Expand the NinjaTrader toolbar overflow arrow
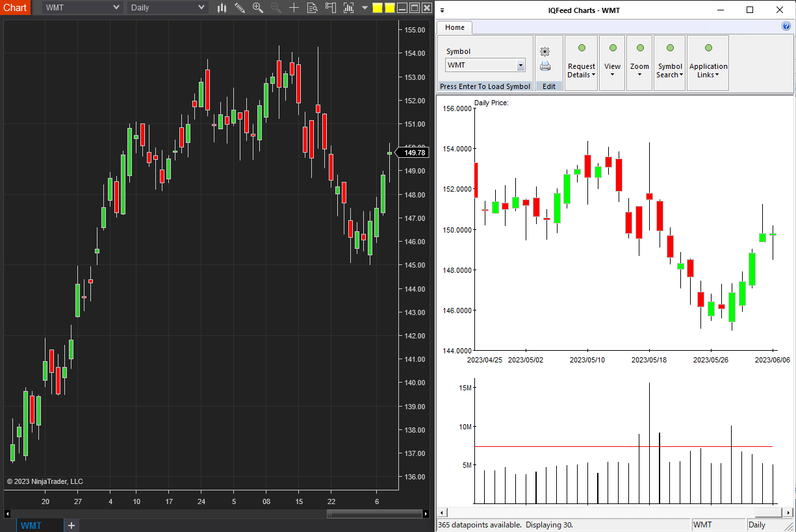This screenshot has height=532, width=796. [365, 8]
